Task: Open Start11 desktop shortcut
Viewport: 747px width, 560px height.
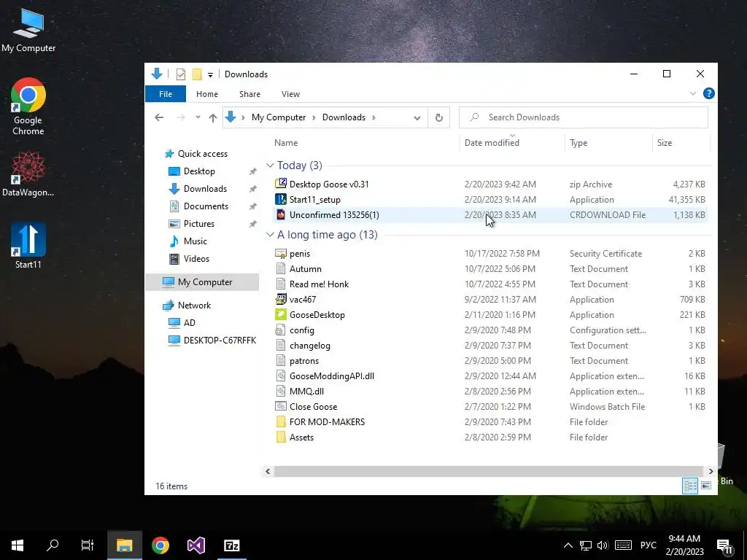Action: pyautogui.click(x=28, y=246)
